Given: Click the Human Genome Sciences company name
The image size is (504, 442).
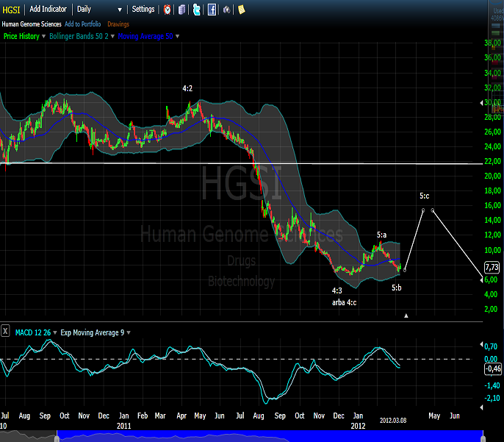Looking at the screenshot, I should tap(32, 24).
